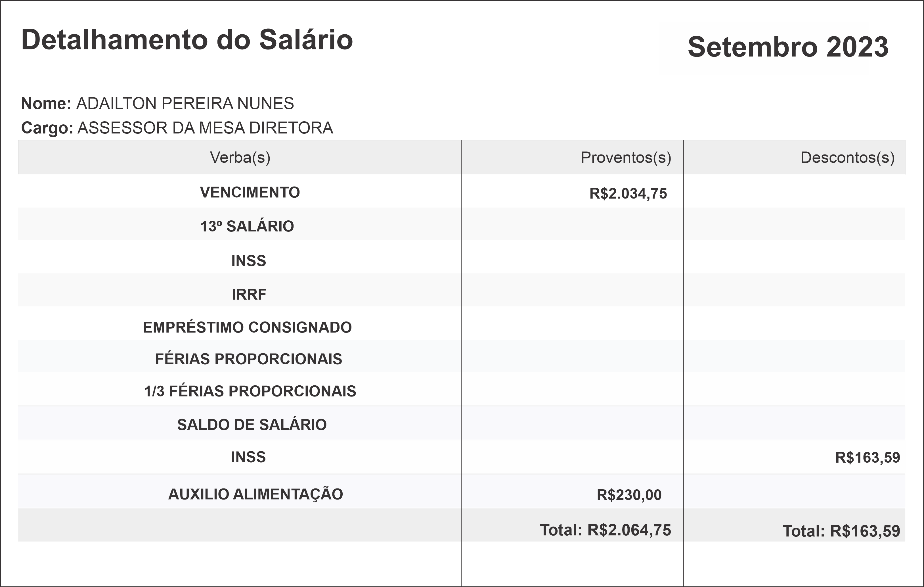
Task: Click the employee name ADAILTON PEREIRA NUNES
Action: pyautogui.click(x=185, y=104)
